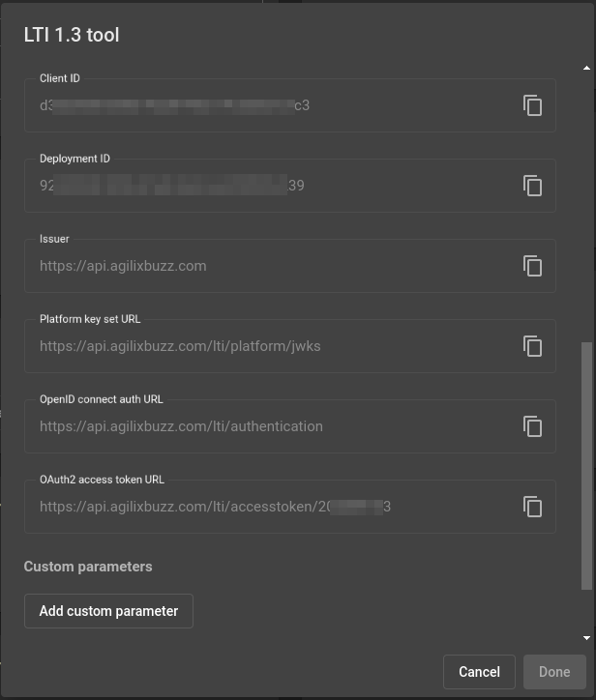Click the LTI 1.3 tool title
596x700 pixels.
[x=72, y=35]
